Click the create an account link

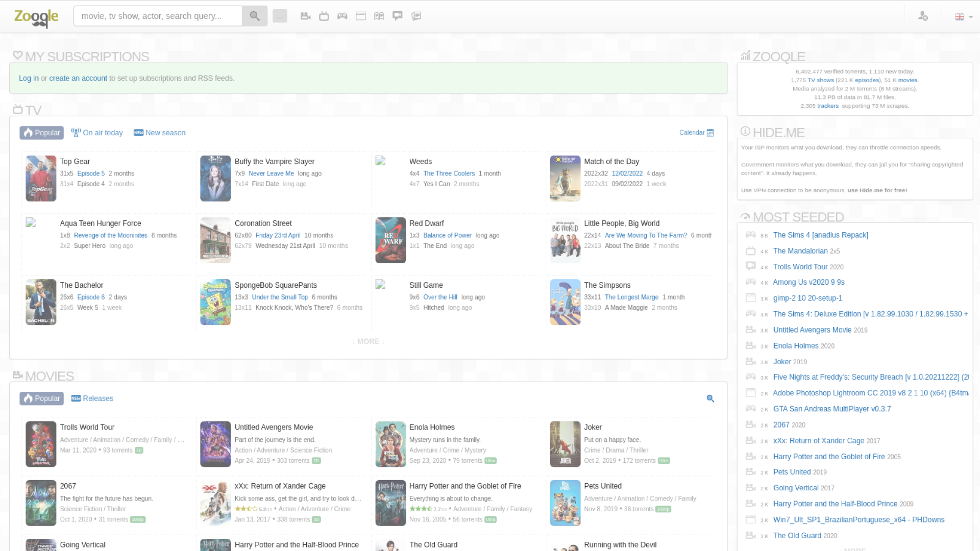coord(78,78)
